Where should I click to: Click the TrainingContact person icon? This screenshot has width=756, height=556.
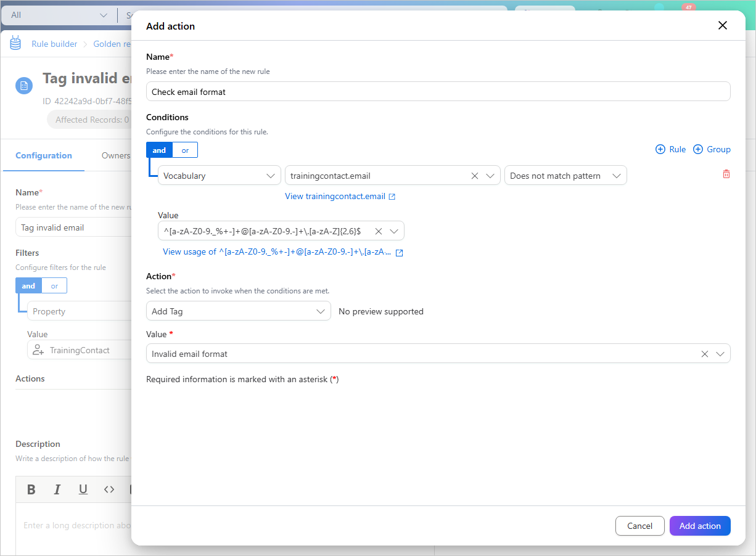pyautogui.click(x=38, y=350)
